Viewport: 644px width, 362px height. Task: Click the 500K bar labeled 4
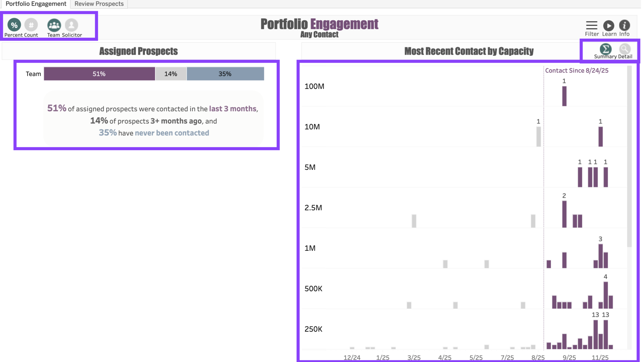click(606, 295)
